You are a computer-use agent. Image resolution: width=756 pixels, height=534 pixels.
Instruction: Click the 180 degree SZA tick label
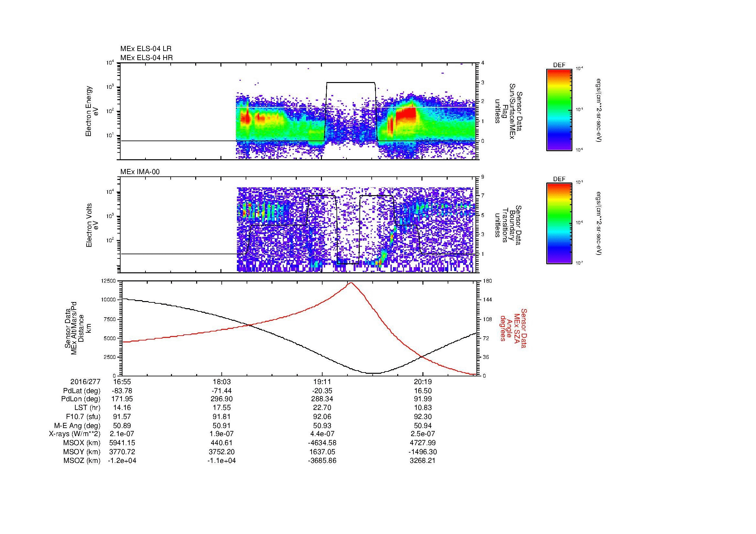coord(487,281)
